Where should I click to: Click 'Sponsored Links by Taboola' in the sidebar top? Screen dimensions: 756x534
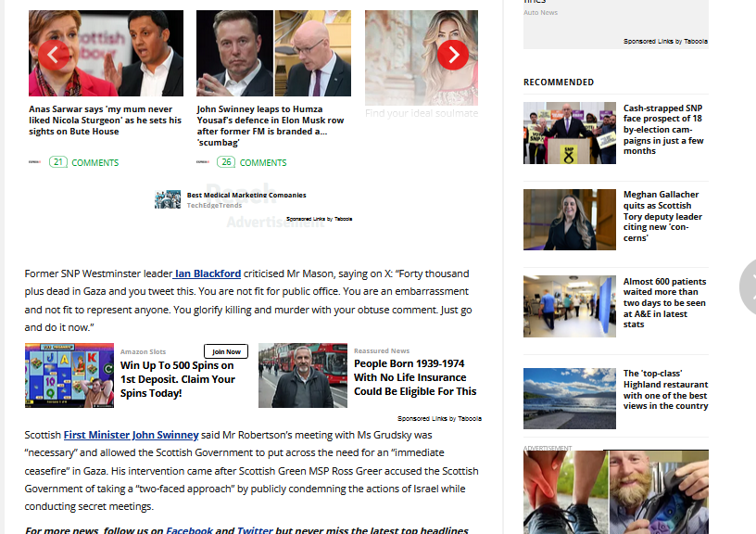[665, 41]
